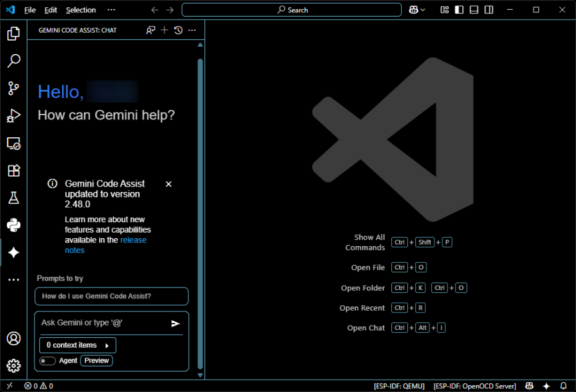Focus the 'Ask Gemini or type @' input
576x392 pixels.
click(x=103, y=323)
